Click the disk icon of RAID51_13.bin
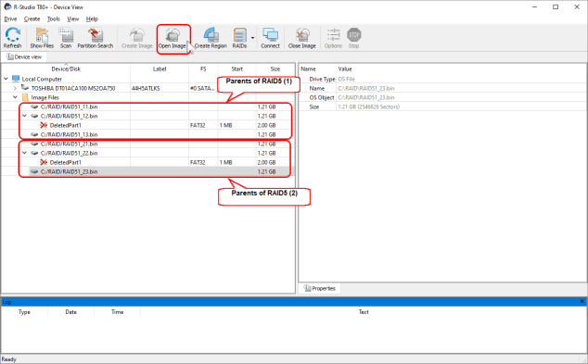The width and height of the screenshot is (588, 364). point(34,134)
